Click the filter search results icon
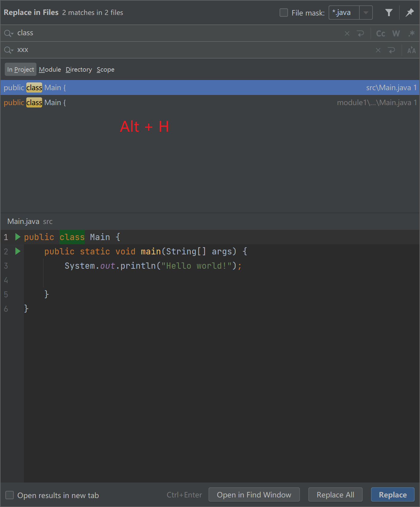Screen dimensions: 420x507 pos(389,13)
